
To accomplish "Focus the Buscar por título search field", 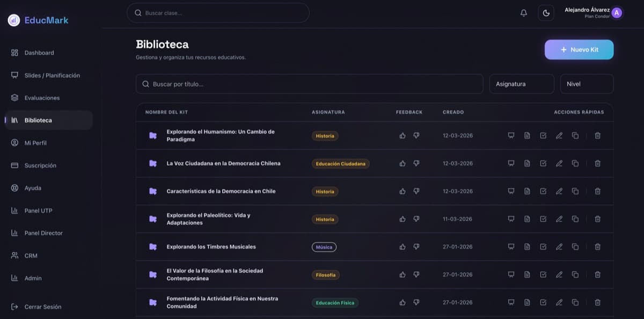I will point(309,84).
